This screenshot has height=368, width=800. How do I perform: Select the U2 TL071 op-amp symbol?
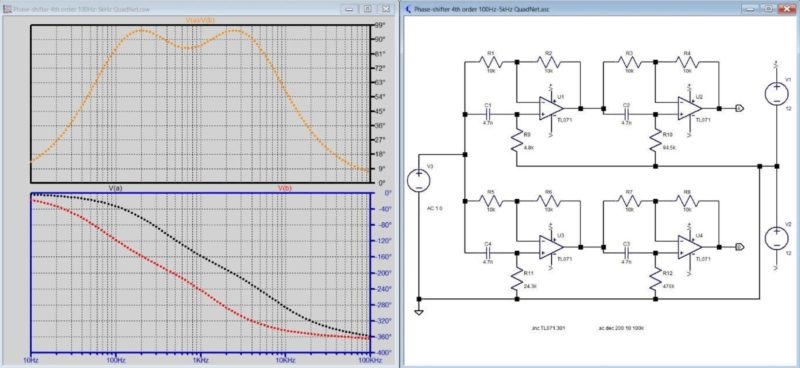690,108
